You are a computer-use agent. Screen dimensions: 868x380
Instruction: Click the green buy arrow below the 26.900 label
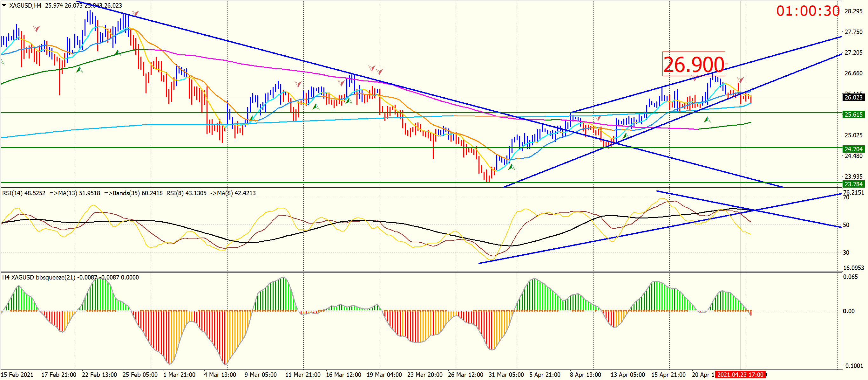click(707, 119)
